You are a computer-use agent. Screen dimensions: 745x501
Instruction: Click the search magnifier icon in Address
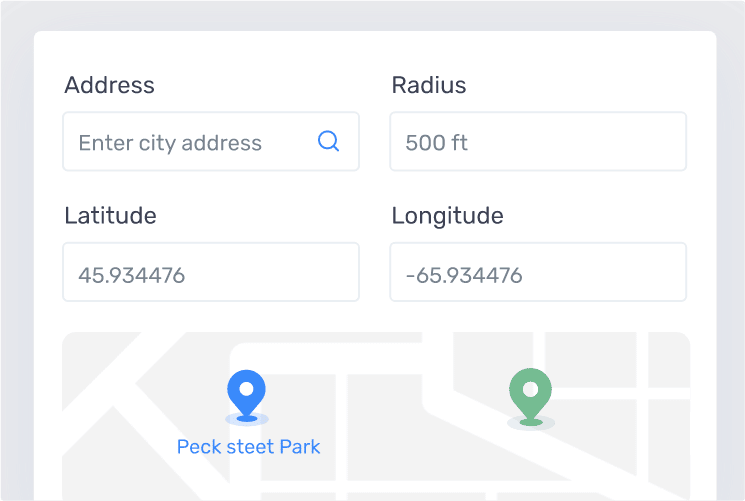coord(328,141)
